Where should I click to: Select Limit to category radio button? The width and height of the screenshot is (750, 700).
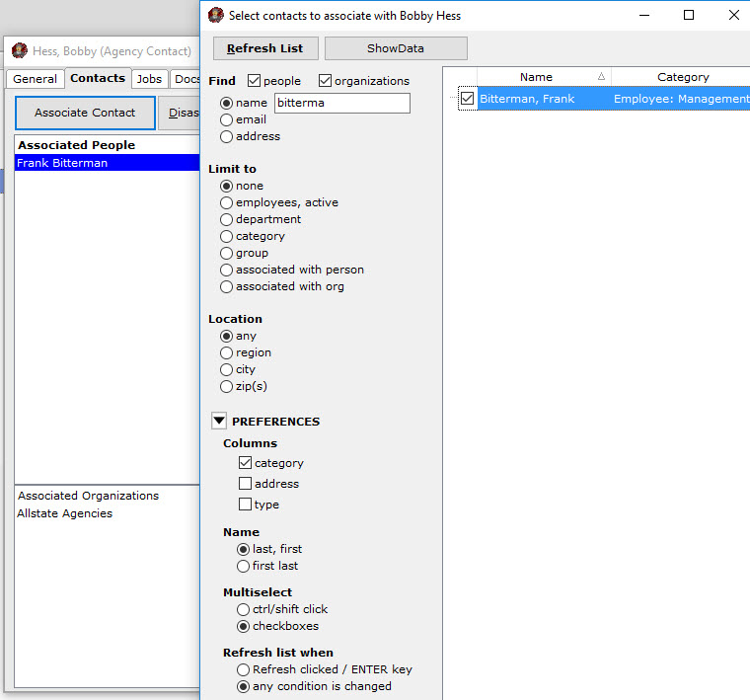click(x=226, y=236)
